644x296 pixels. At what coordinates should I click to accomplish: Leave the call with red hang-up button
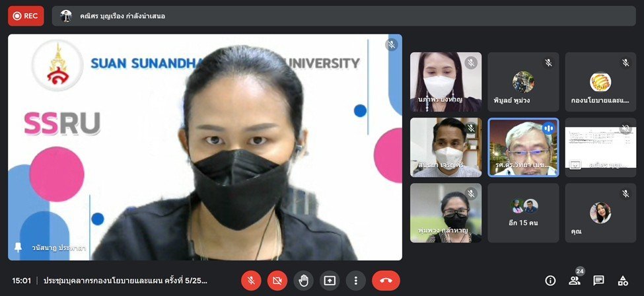(386, 281)
